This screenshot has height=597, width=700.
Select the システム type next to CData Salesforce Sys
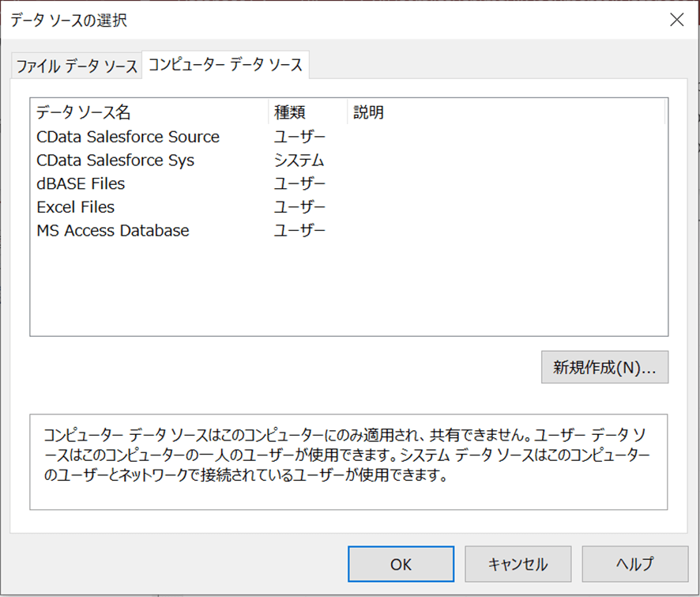(300, 160)
